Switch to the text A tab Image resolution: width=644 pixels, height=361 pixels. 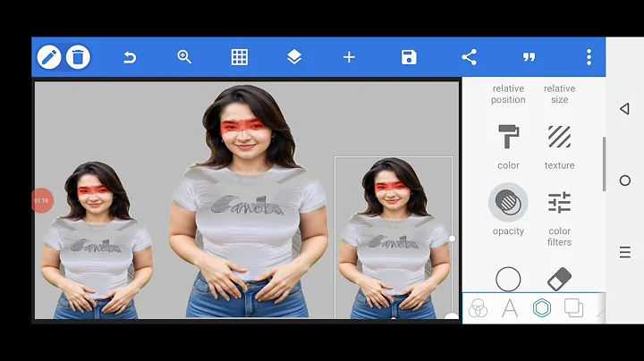510,308
